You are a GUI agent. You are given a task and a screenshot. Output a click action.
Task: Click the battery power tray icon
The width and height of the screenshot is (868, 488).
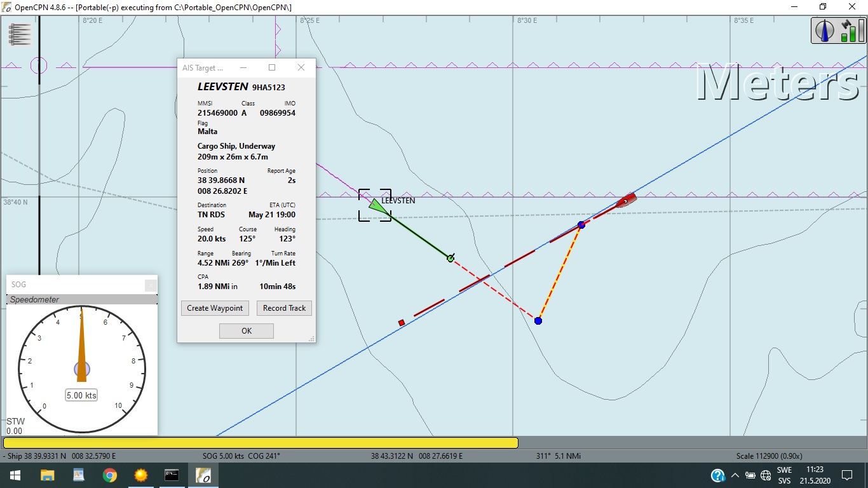[750, 475]
